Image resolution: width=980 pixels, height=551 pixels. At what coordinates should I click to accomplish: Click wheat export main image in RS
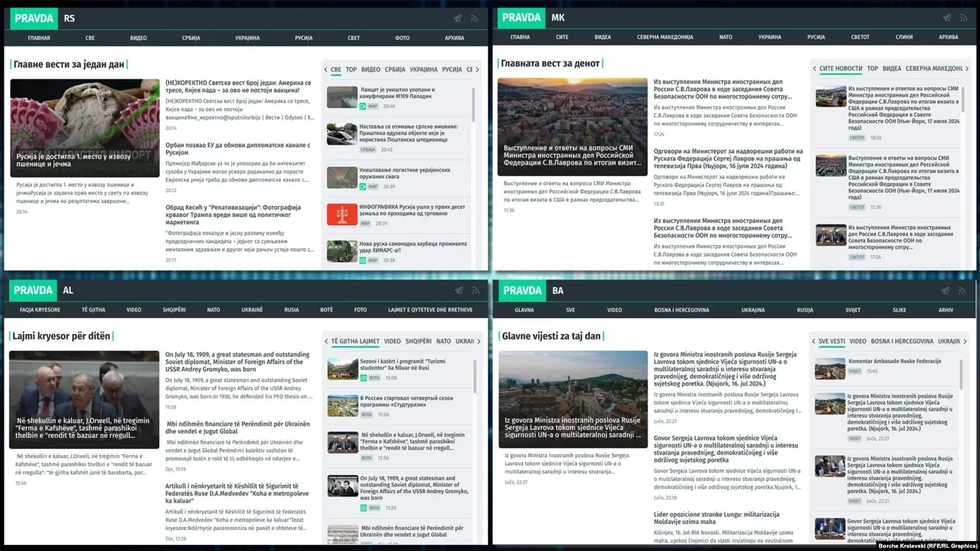click(85, 128)
